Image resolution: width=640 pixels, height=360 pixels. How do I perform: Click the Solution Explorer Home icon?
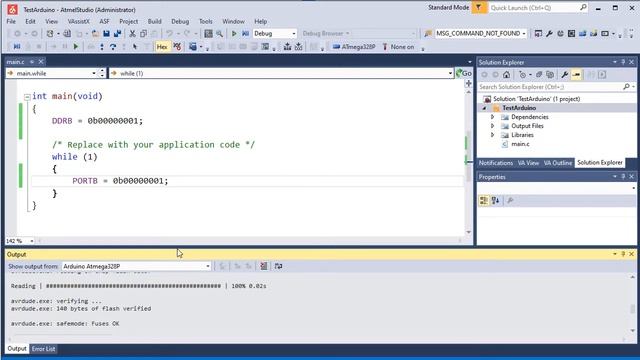(x=507, y=75)
